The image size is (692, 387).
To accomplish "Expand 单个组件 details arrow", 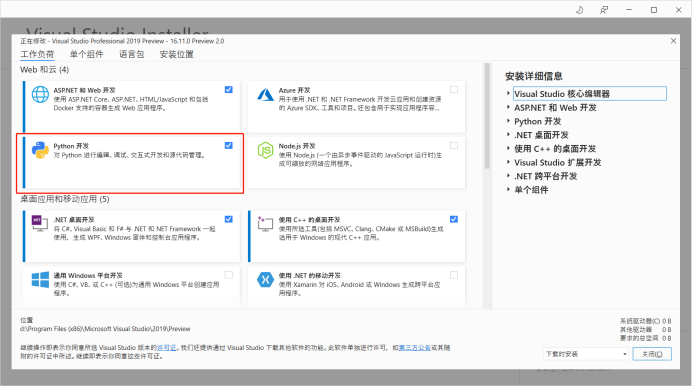I will 508,190.
